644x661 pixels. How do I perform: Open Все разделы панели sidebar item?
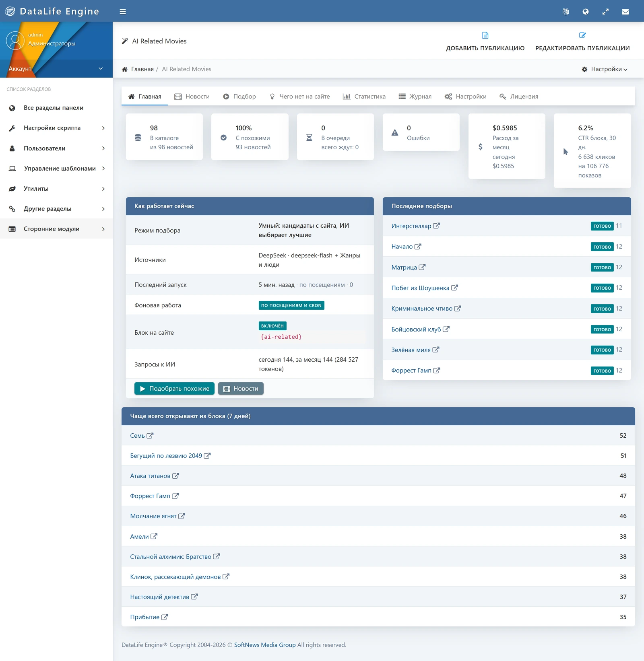point(56,108)
